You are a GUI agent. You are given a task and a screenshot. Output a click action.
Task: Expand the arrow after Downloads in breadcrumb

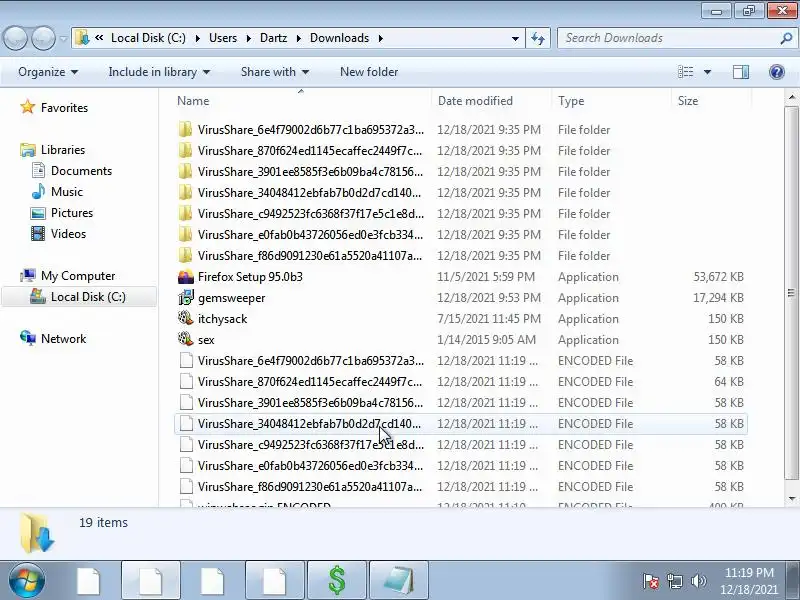(380, 38)
